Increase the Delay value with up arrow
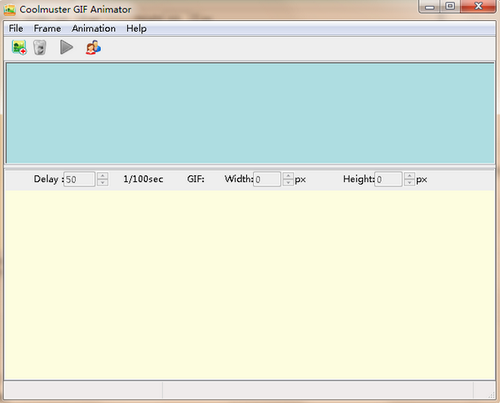Image resolution: width=500 pixels, height=403 pixels. 103,176
